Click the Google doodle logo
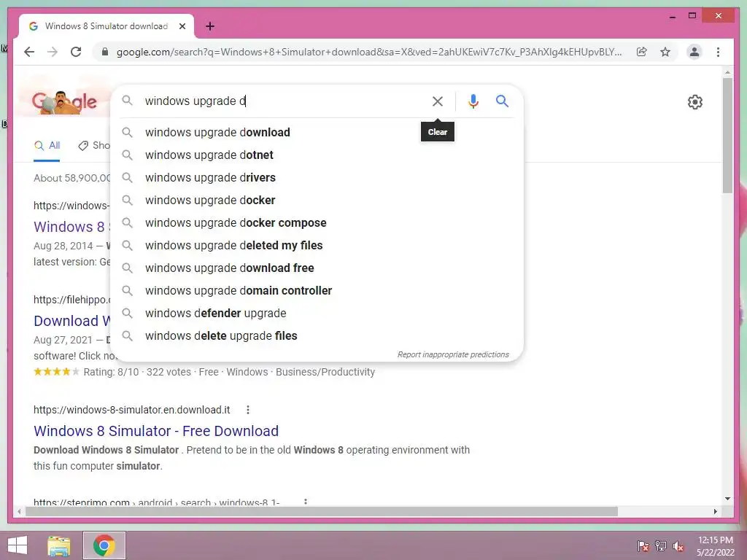This screenshot has height=560, width=747. click(64, 102)
